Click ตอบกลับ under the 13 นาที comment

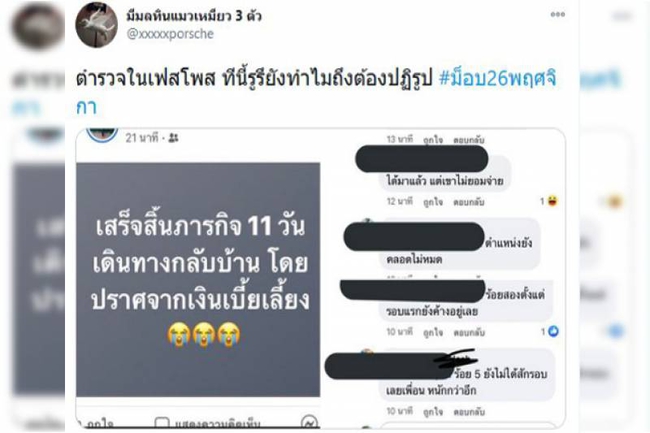(469, 140)
